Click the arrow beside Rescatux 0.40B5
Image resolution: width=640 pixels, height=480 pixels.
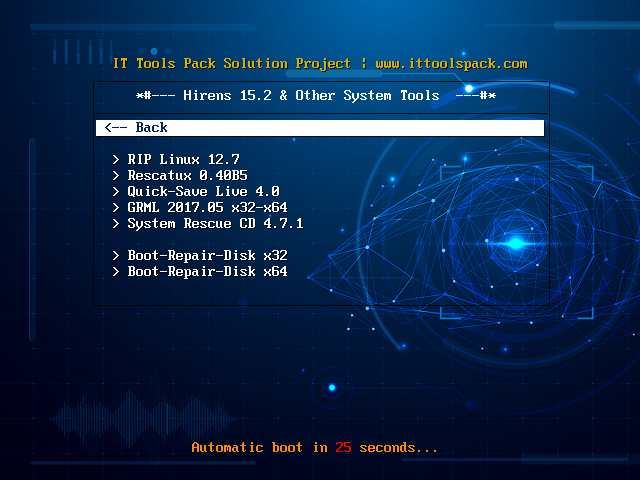[116, 176]
